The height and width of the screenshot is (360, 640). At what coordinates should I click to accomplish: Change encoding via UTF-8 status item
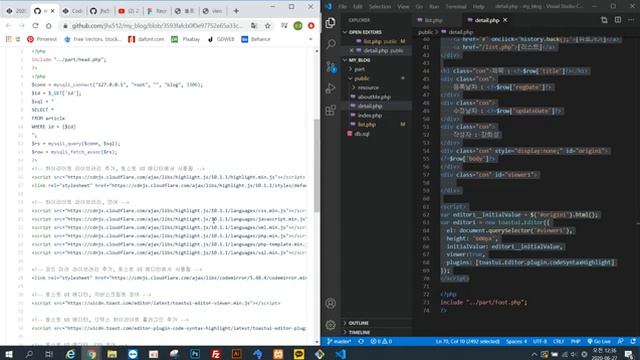(540, 341)
